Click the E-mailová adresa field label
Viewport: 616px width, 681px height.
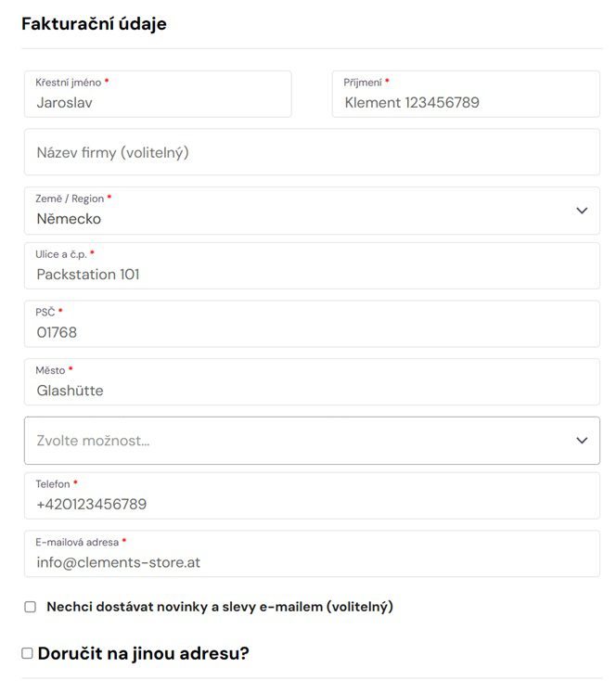coord(77,542)
